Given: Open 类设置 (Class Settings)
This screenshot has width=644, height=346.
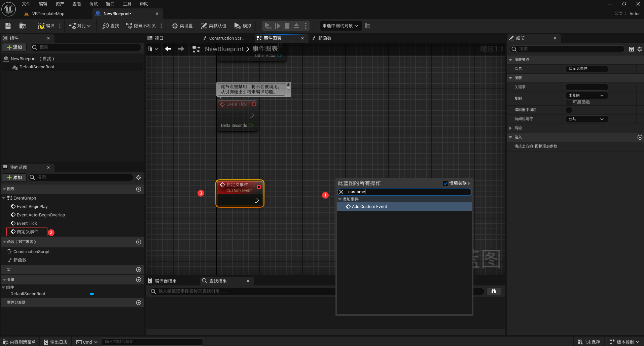Looking at the screenshot, I should [182, 26].
